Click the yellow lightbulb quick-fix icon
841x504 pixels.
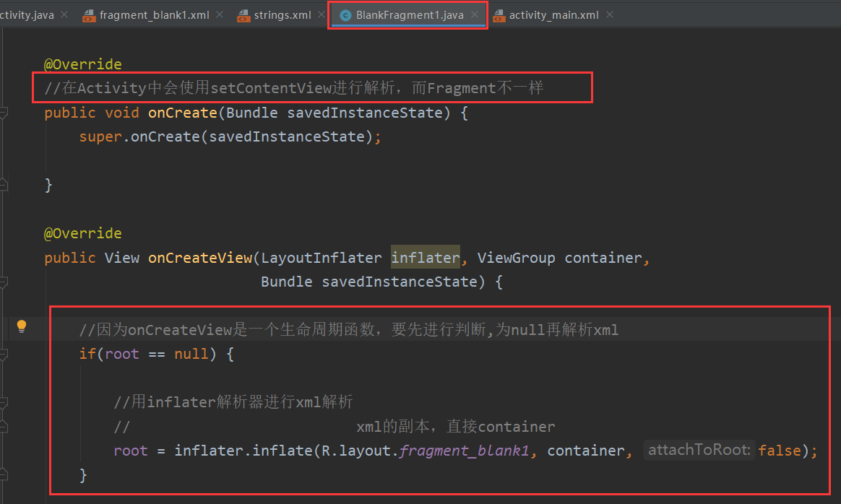coord(22,326)
